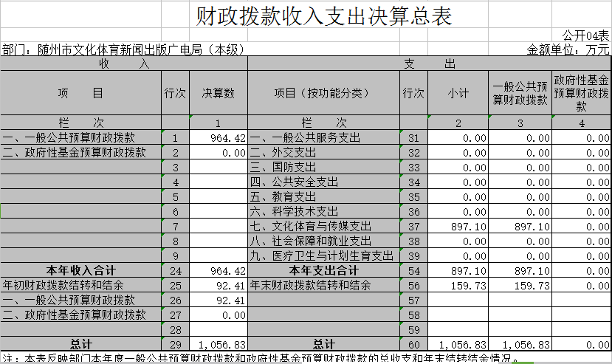The width and height of the screenshot is (612, 364).
Task: Select the 政府性基金预算财政拨款 column header on the right
Action: click(581, 94)
